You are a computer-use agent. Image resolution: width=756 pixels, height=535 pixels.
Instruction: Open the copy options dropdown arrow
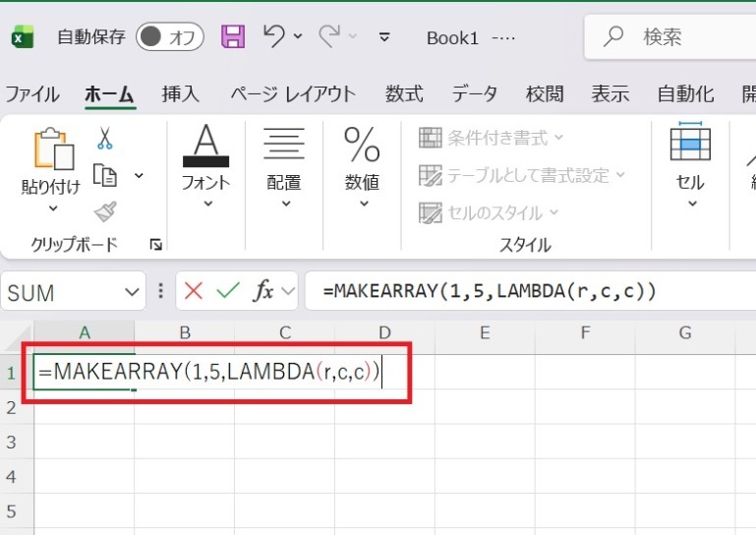[139, 175]
